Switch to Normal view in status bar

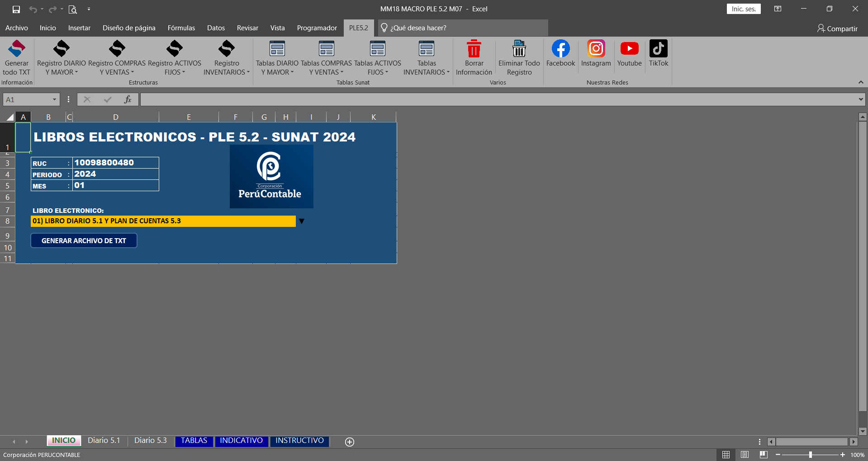pos(726,455)
